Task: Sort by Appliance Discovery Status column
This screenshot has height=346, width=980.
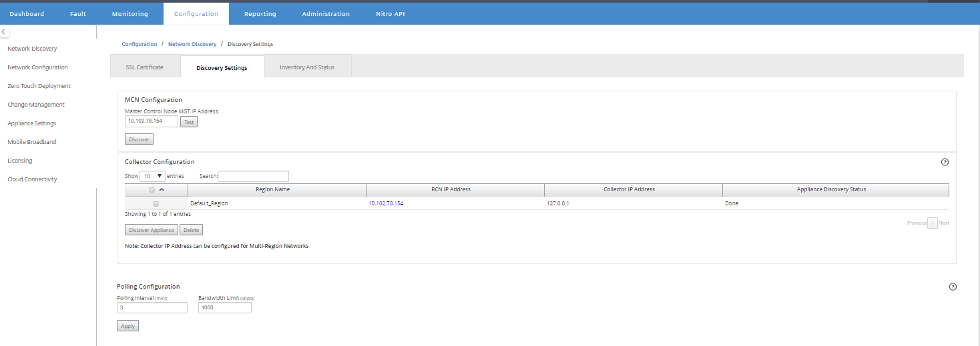Action: pyautogui.click(x=836, y=190)
